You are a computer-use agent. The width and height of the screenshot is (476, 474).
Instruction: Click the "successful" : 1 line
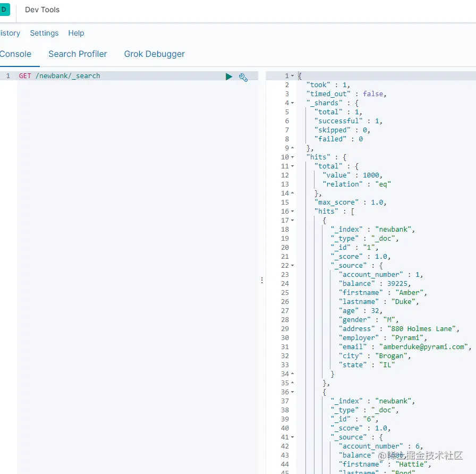click(x=348, y=121)
